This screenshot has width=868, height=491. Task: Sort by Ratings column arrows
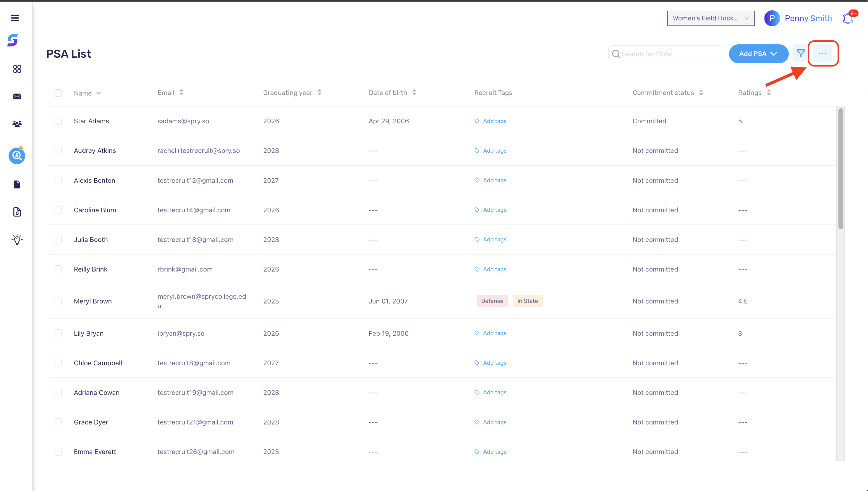(x=769, y=92)
